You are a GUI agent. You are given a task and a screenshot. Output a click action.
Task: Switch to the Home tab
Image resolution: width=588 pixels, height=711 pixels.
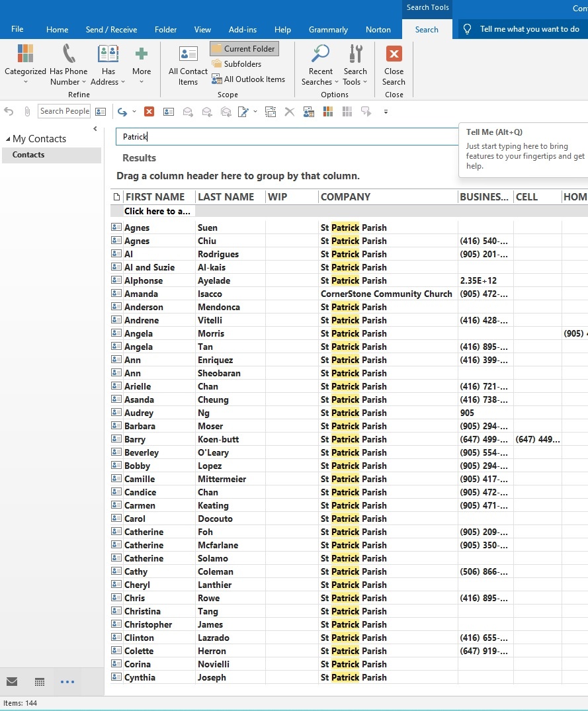(57, 30)
